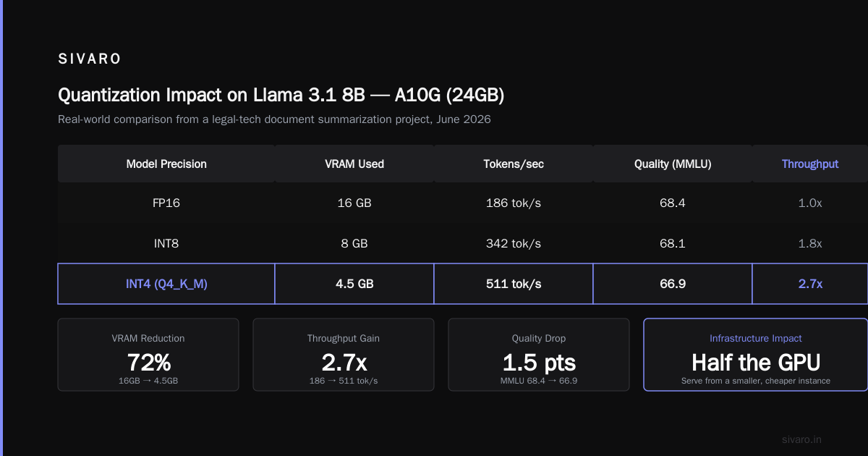Open the VRAM Reduction 72% card
Image resolution: width=868 pixels, height=456 pixels.
[x=148, y=355]
